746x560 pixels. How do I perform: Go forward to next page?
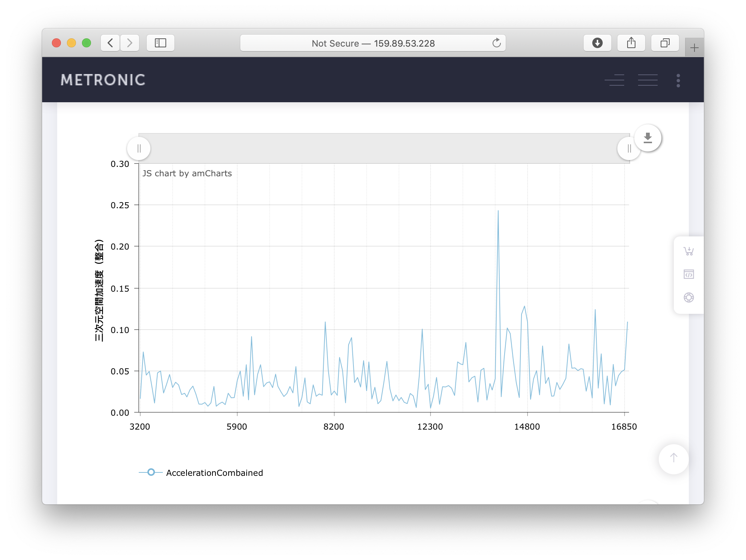click(x=130, y=43)
